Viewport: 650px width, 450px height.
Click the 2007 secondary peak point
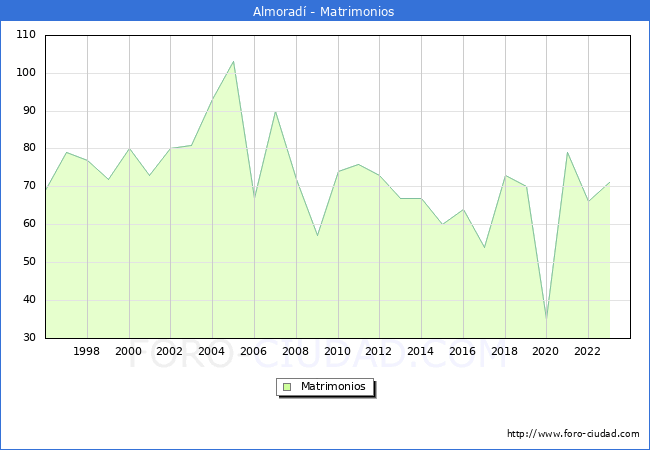pyautogui.click(x=275, y=111)
